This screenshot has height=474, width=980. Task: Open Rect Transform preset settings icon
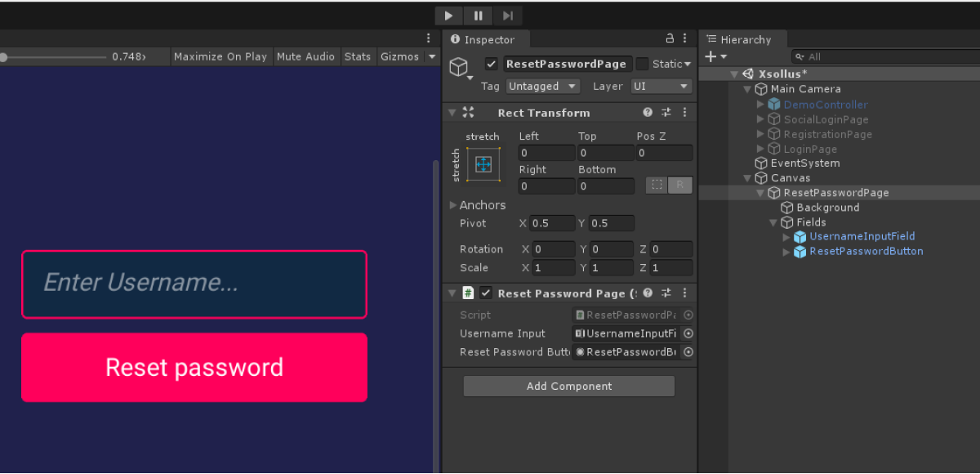click(x=666, y=113)
